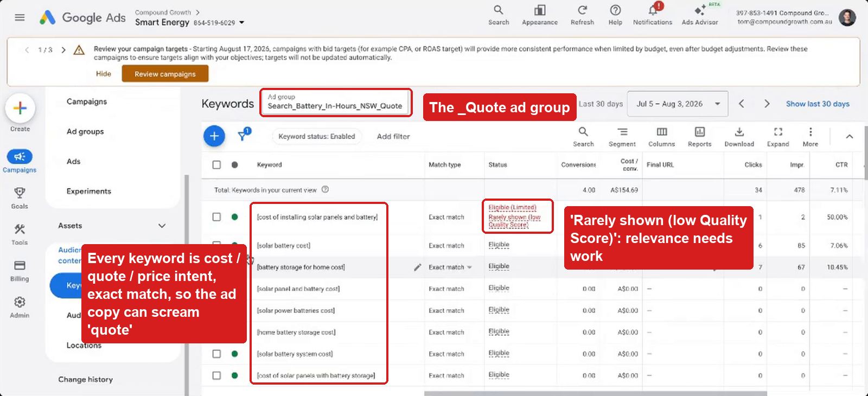Open help icon beside Total keywords

[325, 189]
